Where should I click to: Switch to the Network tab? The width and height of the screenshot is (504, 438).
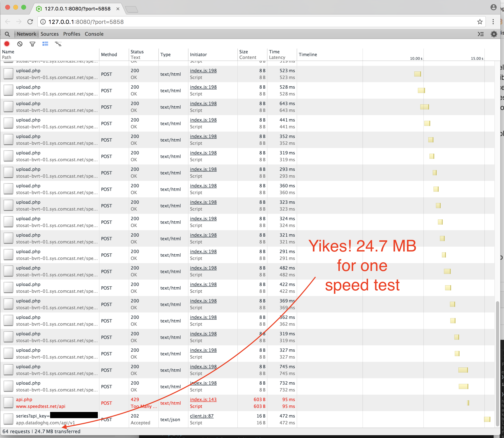click(x=26, y=34)
